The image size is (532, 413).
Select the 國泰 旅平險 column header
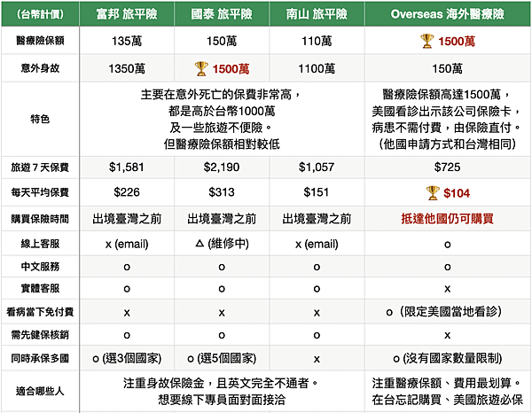click(x=222, y=14)
